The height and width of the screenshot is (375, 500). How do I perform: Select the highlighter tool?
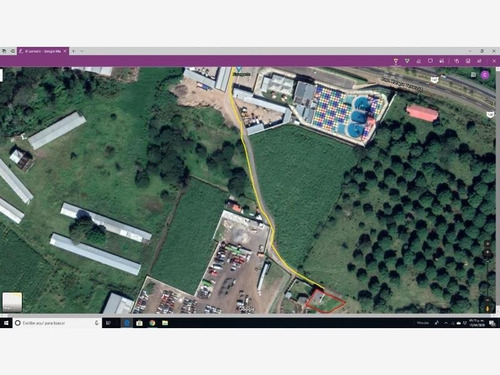click(407, 61)
